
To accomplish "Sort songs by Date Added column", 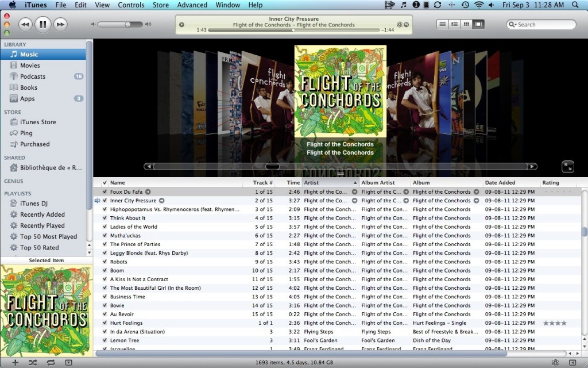I will click(512, 182).
